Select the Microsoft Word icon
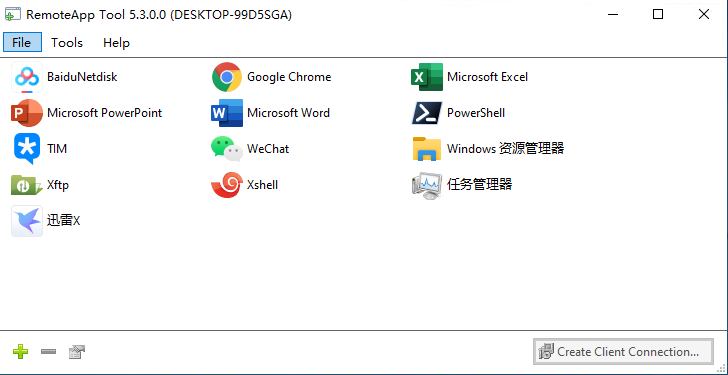The height and width of the screenshot is (375, 728). pos(227,113)
